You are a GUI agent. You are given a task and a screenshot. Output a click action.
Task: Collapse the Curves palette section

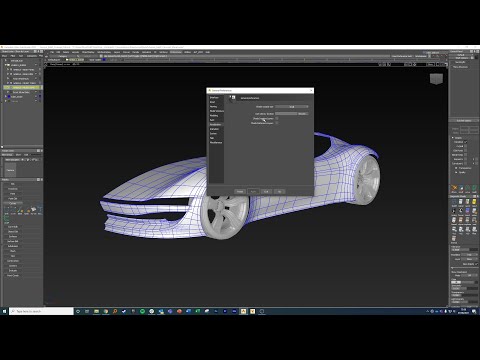pos(13,203)
